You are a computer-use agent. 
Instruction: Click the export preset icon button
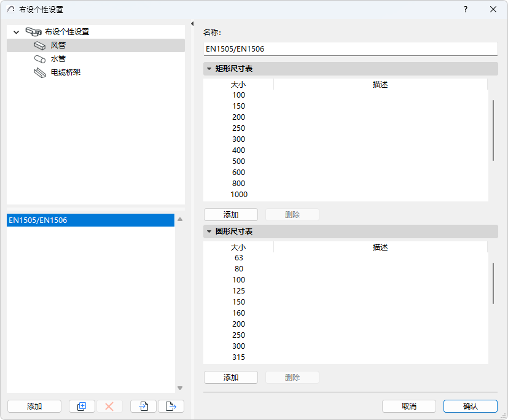pos(171,406)
